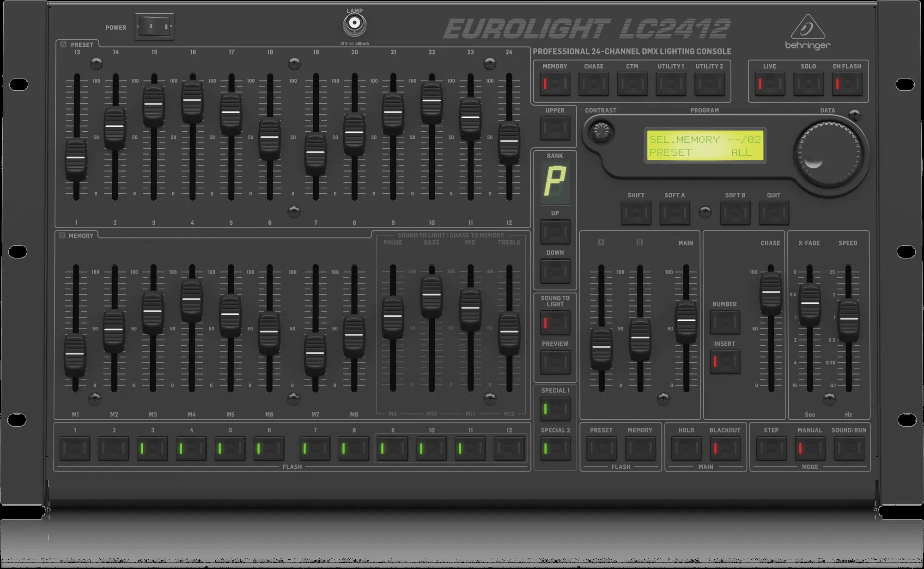Select SOUND/RUN mode button

(849, 448)
